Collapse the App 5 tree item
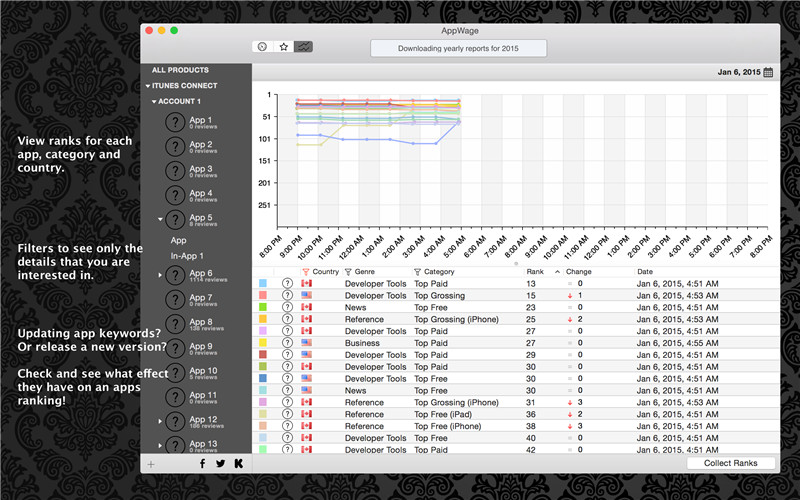This screenshot has width=800, height=500. [x=160, y=218]
